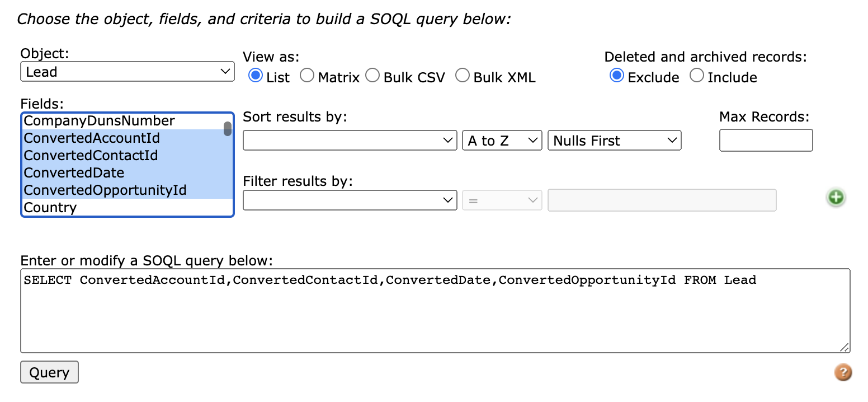868x402 pixels.
Task: Click the Query button
Action: click(49, 372)
